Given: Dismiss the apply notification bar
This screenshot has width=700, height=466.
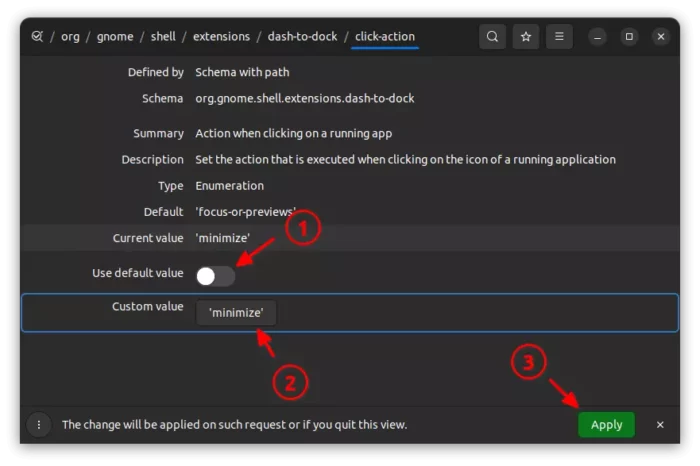Looking at the screenshot, I should (x=660, y=424).
